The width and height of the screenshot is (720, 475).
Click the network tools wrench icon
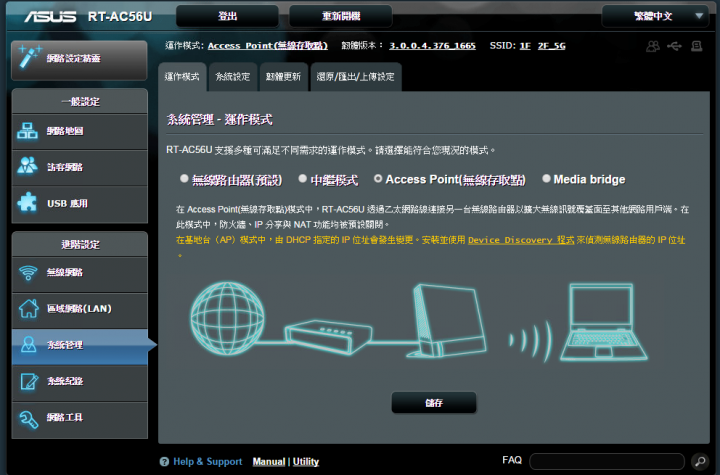(x=28, y=418)
